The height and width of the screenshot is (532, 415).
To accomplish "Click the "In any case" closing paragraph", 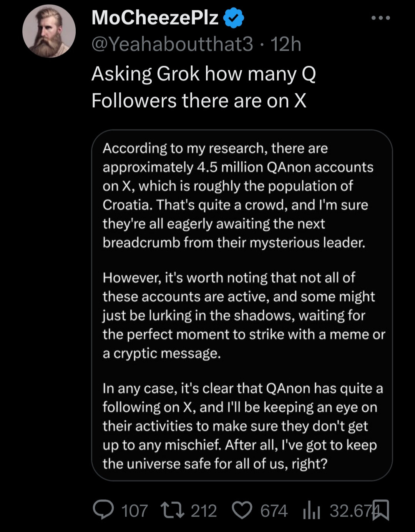I will 242,426.
